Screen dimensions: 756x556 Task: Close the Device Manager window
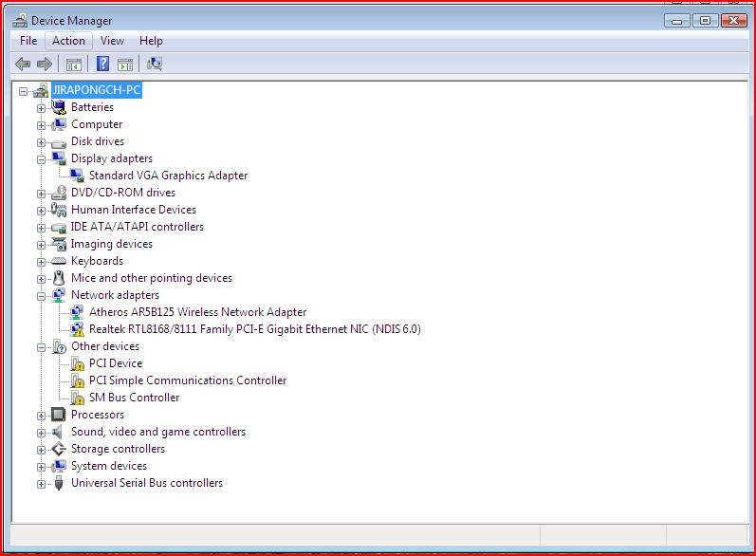click(734, 20)
